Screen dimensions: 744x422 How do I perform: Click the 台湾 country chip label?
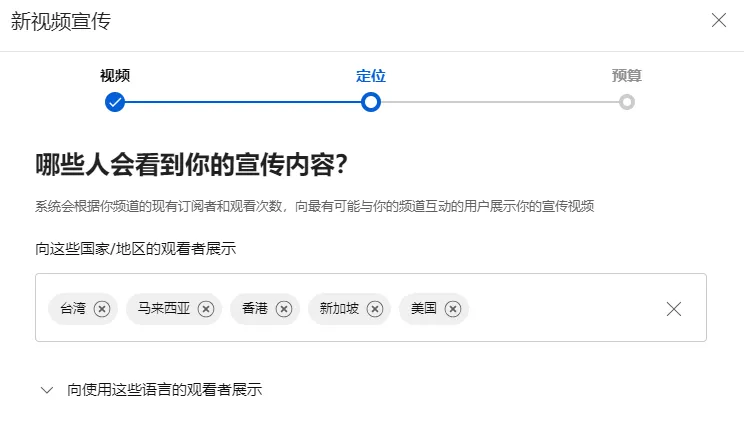73,309
